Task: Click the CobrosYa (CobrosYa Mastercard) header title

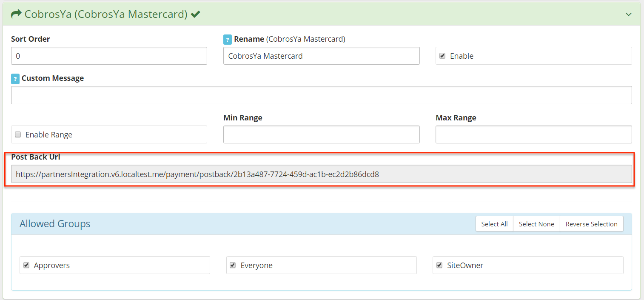Action: pos(106,14)
